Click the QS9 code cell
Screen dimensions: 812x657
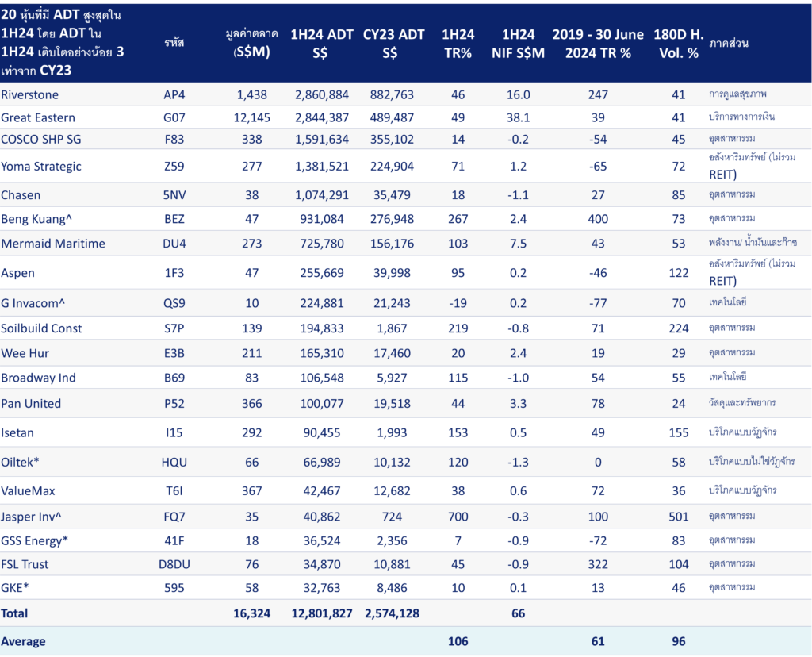(x=174, y=303)
